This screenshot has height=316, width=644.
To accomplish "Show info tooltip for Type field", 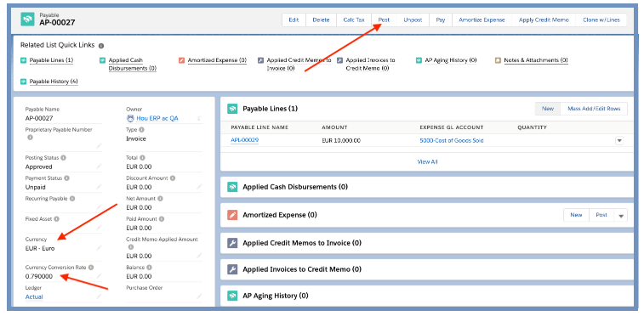I will pos(142,130).
